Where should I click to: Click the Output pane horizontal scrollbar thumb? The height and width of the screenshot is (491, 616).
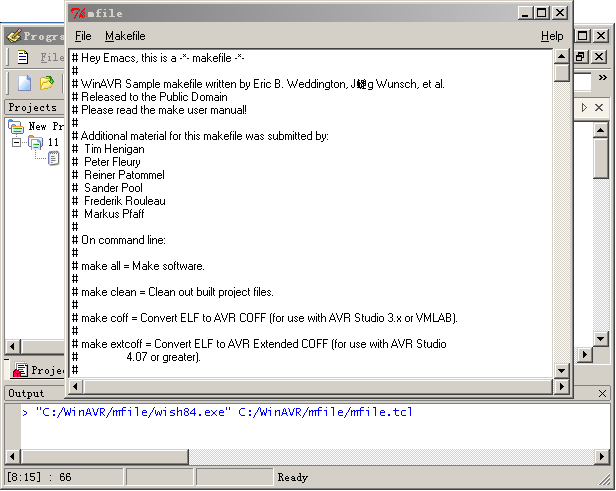pos(100,457)
